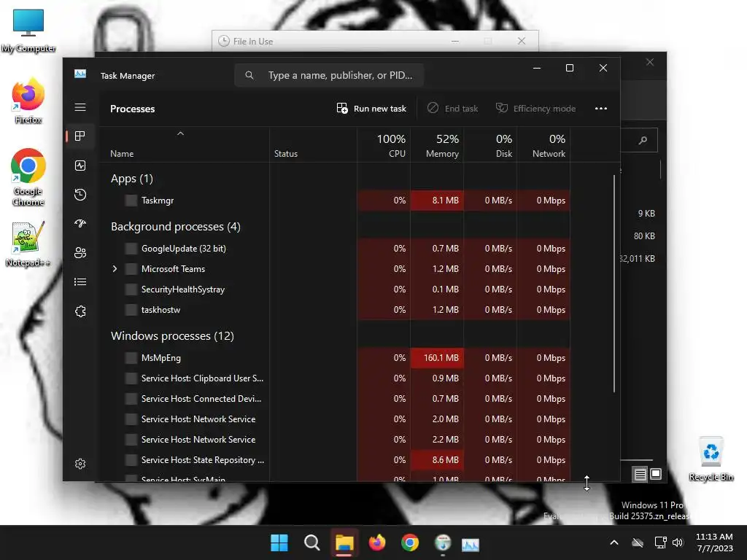Open Task Manager settings gear
This screenshot has width=747, height=560.
point(80,464)
